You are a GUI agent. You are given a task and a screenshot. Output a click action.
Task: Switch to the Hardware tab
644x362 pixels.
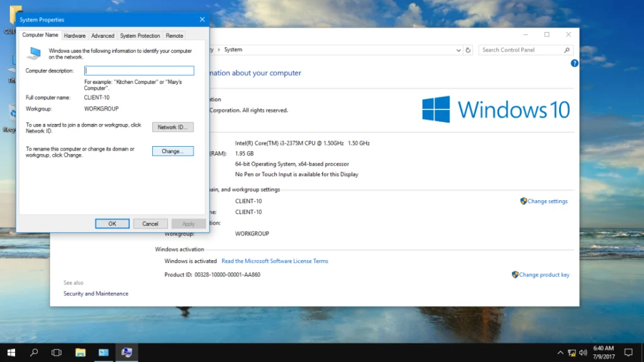pyautogui.click(x=75, y=36)
